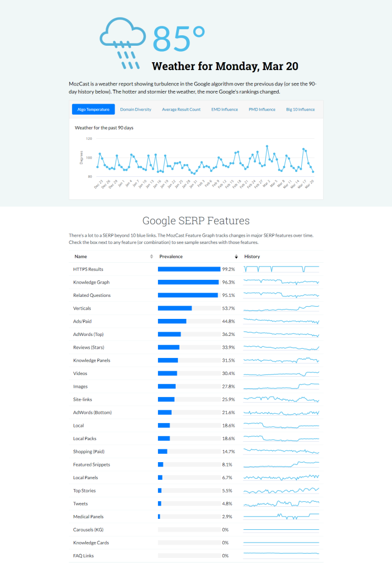The image size is (392, 564).
Task: Select the Verticals feature name
Action: click(82, 308)
